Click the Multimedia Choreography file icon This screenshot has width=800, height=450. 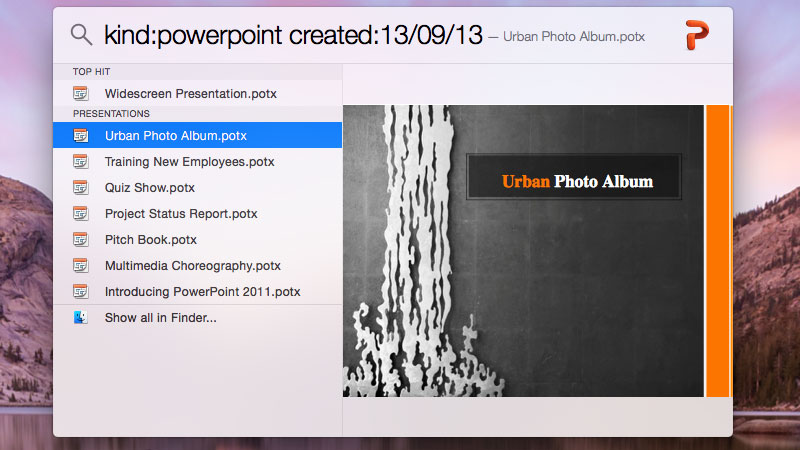81,266
